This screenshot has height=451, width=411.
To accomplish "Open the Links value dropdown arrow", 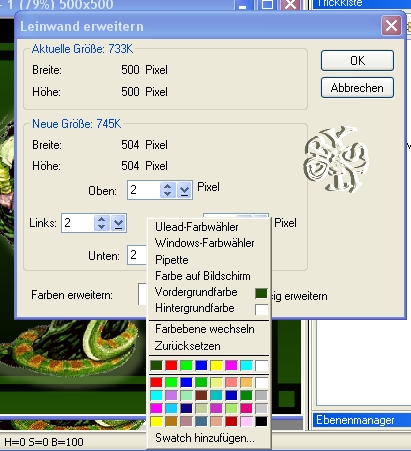I will click(118, 223).
